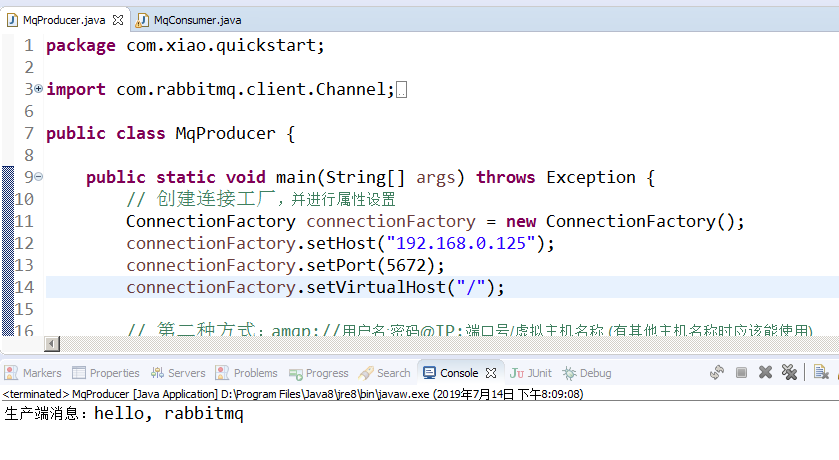Select the MqProducer.java editor tab
This screenshot has width=839, height=460.
click(64, 20)
